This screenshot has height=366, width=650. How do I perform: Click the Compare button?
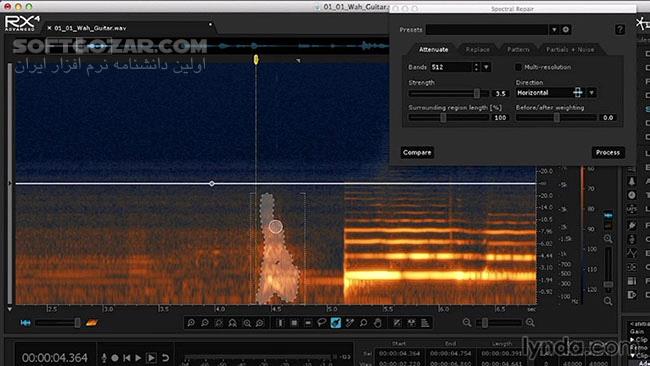click(417, 153)
